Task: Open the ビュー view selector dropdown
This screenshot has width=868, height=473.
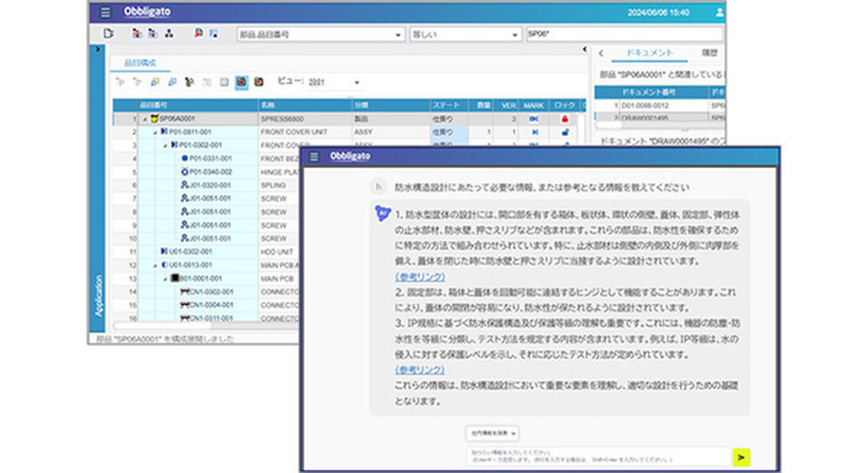Action: [355, 83]
